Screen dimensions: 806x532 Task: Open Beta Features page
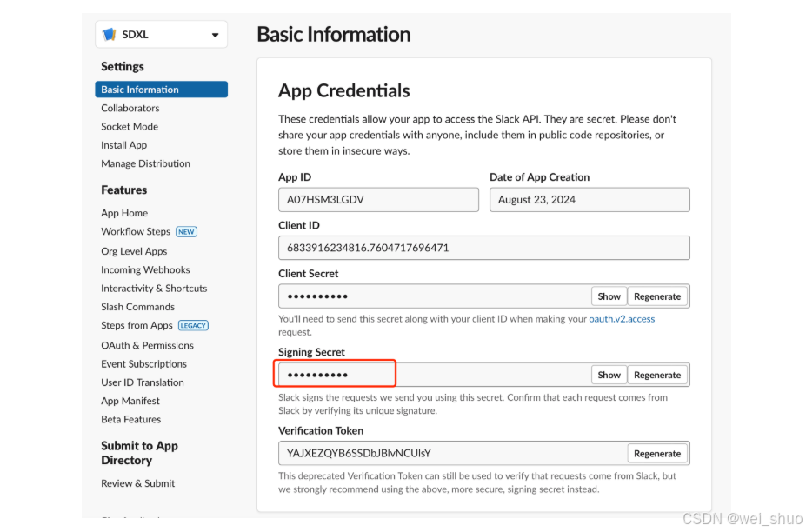coord(131,420)
